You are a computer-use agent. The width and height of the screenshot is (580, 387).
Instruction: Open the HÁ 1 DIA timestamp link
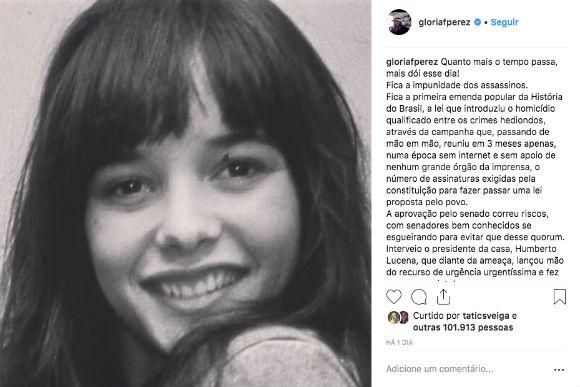399,343
